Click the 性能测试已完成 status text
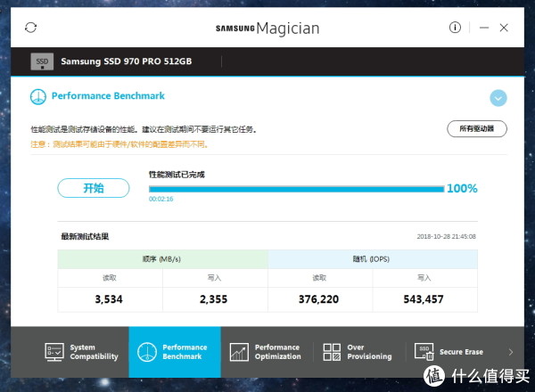Image resolution: width=535 pixels, height=392 pixels. coord(177,175)
